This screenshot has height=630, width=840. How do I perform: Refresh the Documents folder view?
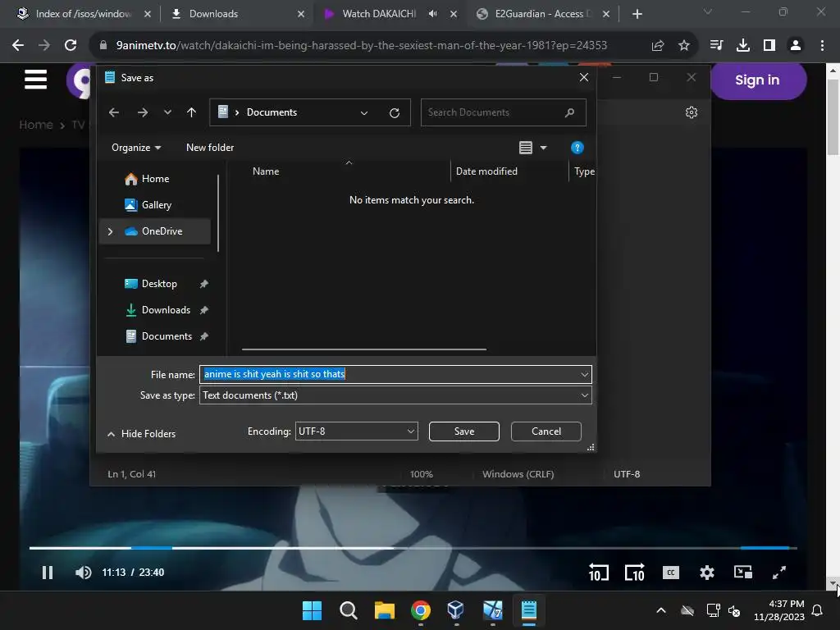[395, 112]
